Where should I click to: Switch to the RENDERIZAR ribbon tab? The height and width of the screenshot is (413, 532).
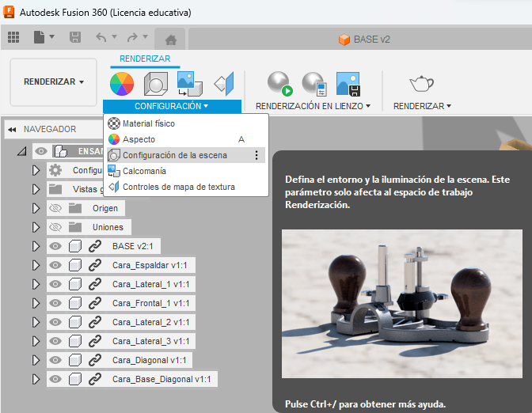point(145,59)
